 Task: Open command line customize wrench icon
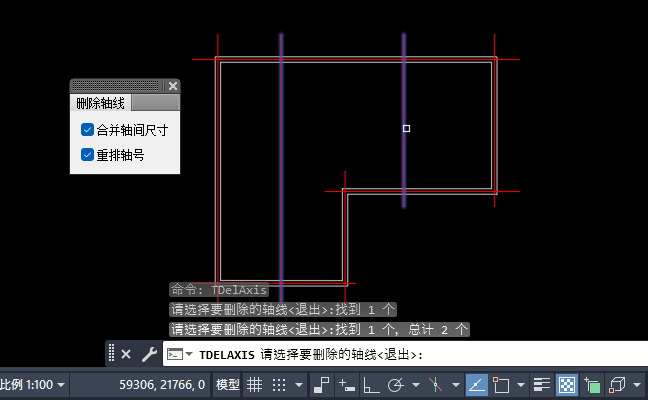point(149,354)
